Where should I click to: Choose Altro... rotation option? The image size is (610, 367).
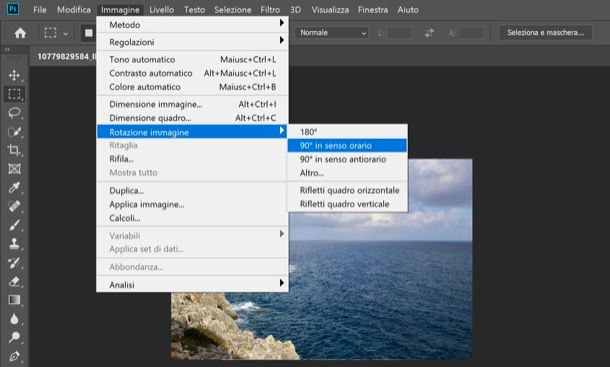point(347,173)
